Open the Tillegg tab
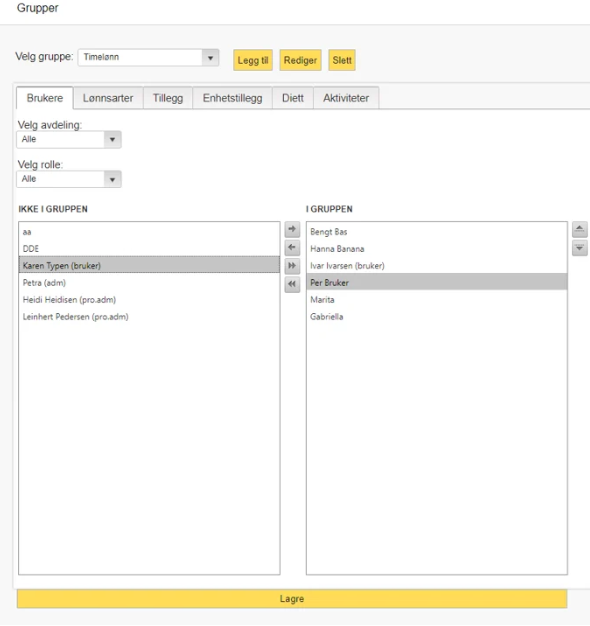 168,98
